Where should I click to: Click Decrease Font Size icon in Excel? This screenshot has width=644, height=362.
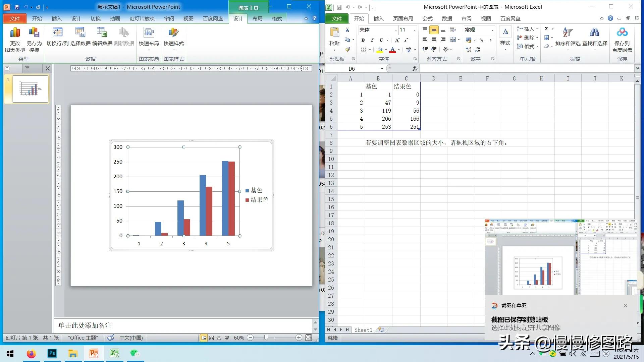pyautogui.click(x=406, y=40)
